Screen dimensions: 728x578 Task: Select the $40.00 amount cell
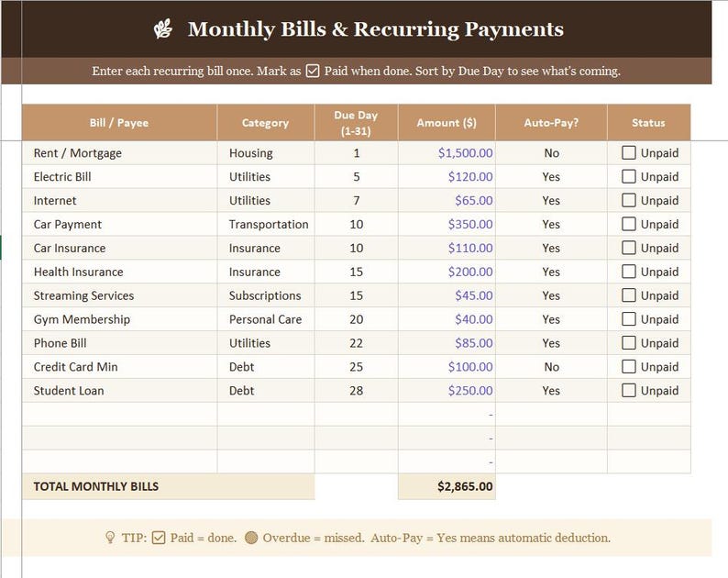coord(447,318)
